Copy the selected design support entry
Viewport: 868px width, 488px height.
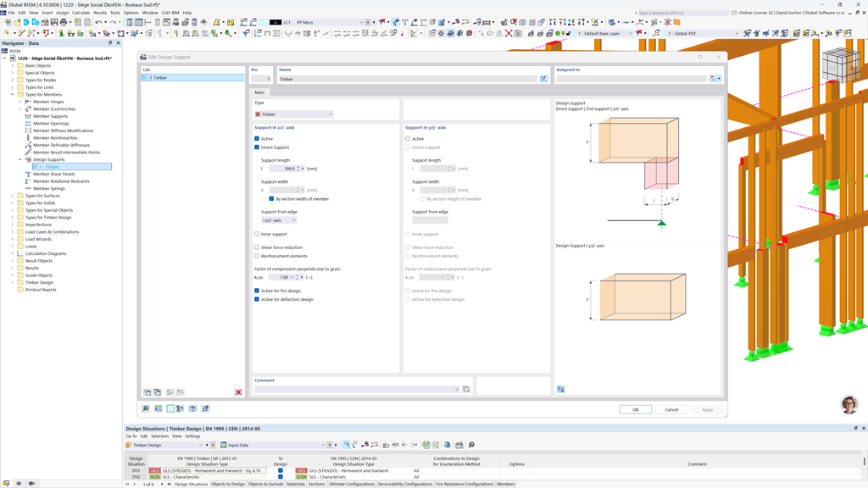pos(158,391)
